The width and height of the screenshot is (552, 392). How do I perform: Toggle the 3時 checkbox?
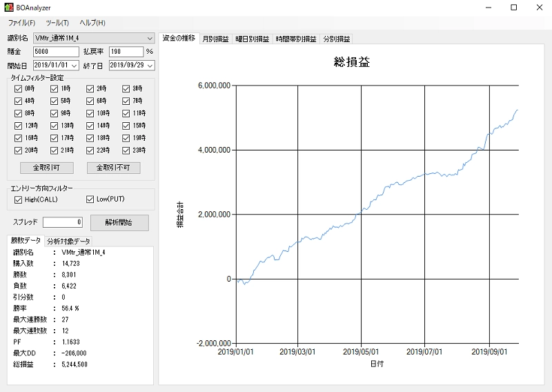(126, 89)
